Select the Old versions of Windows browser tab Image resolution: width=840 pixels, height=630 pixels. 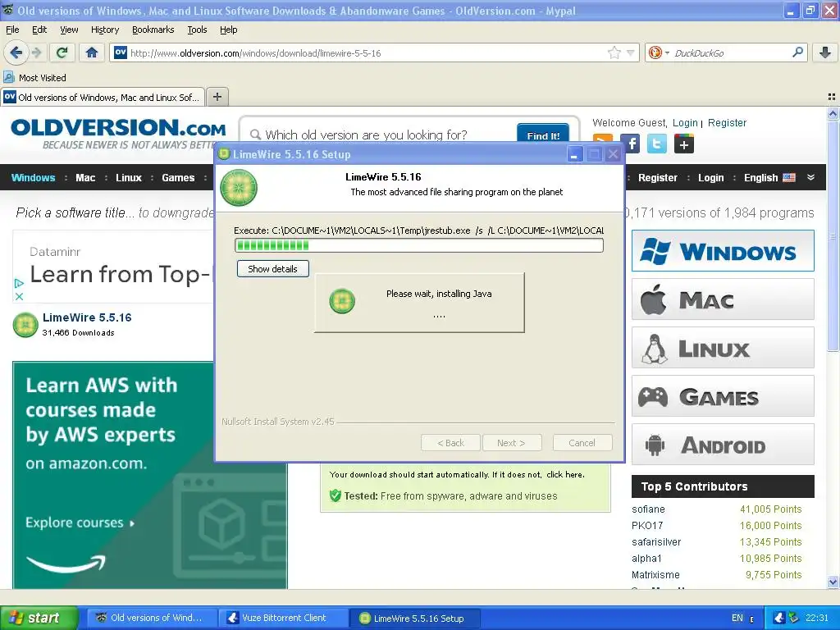coord(103,97)
